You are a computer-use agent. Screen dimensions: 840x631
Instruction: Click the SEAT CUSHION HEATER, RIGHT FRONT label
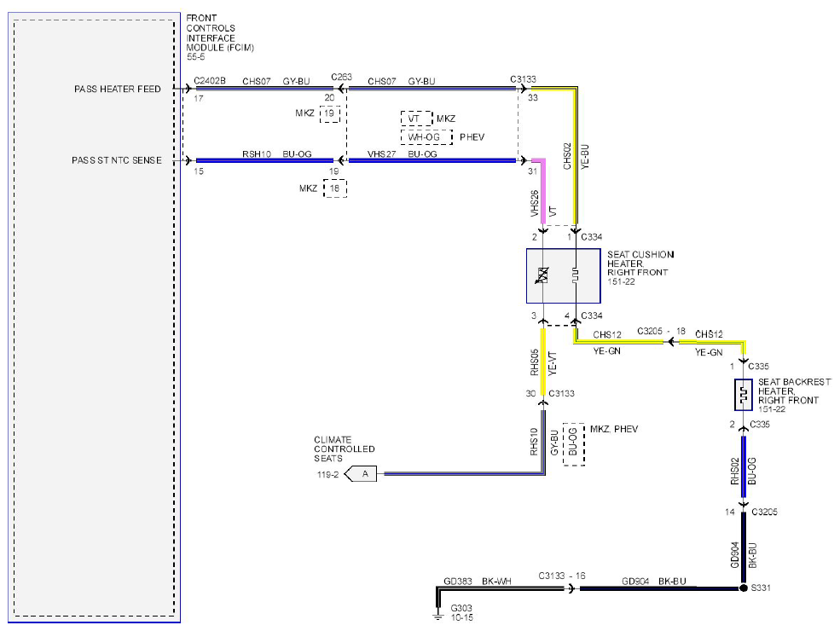(x=640, y=263)
